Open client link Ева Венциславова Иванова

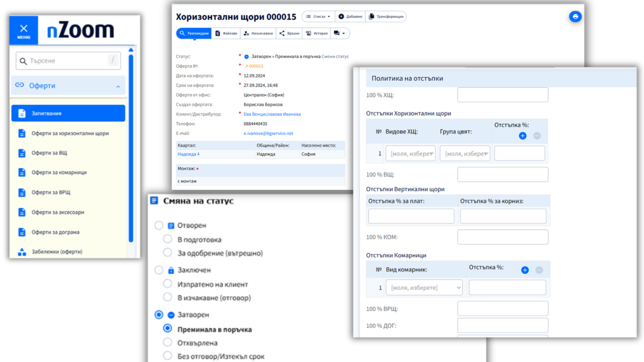272,114
